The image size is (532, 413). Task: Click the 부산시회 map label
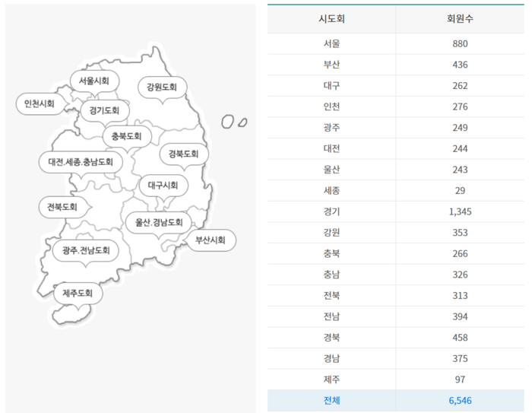211,240
